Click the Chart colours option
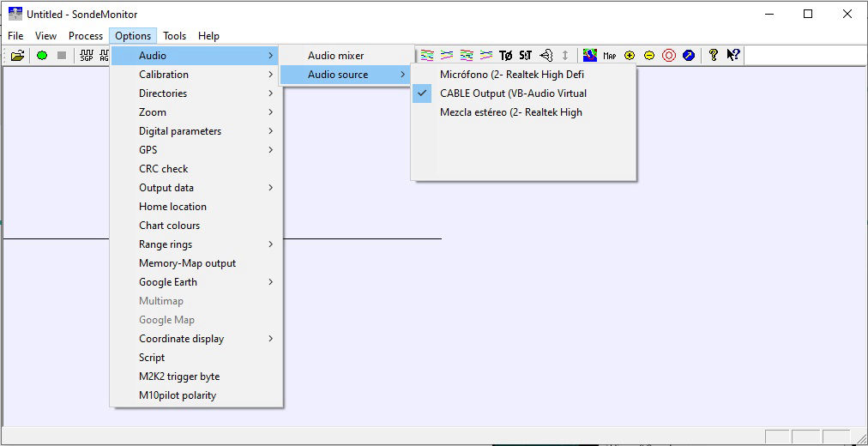 pyautogui.click(x=170, y=226)
